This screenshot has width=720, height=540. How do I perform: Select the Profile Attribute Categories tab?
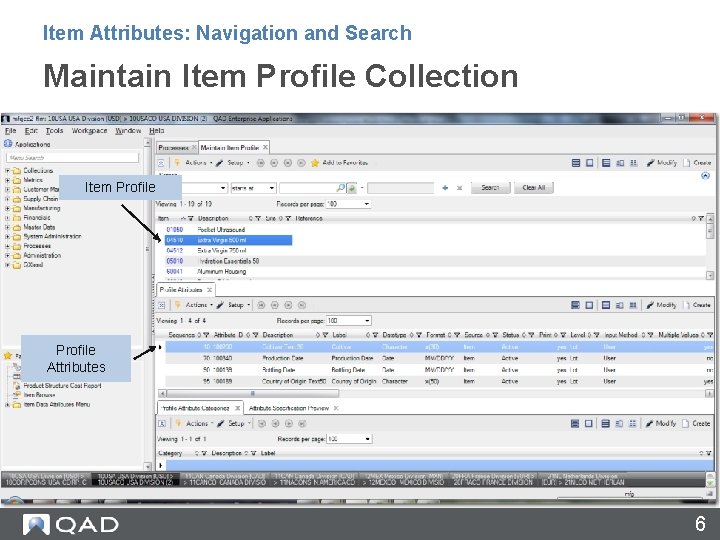tap(195, 408)
